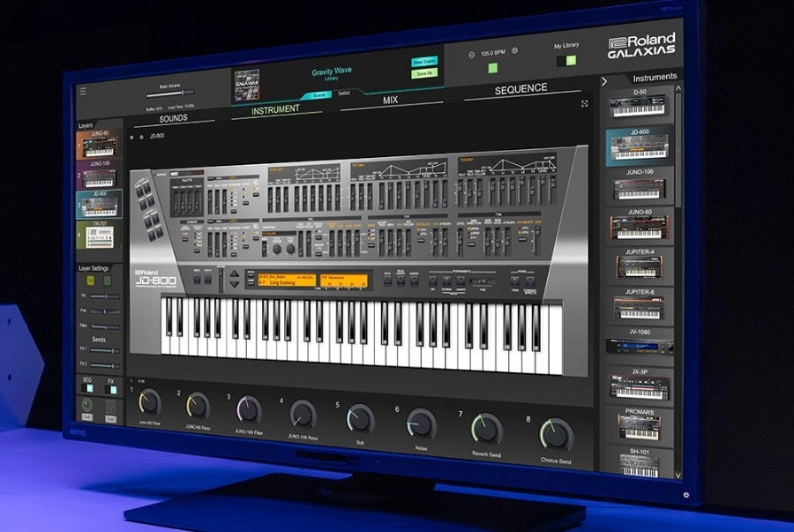Click the Instruments list scroll-up arrow
Viewport: 794px width, 532px height.
pos(678,88)
